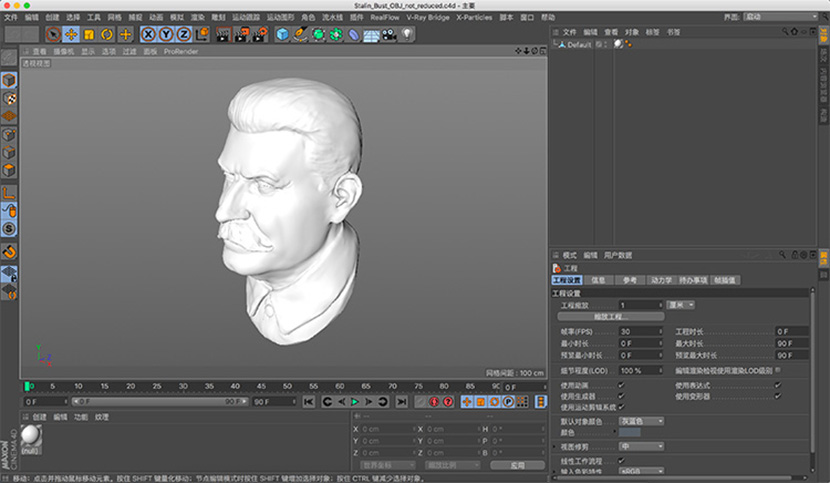Toggle 使用变形器 checkbox

point(778,396)
